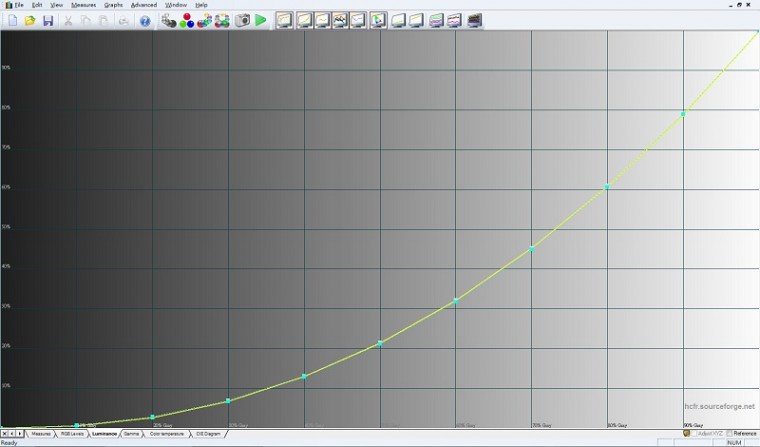Click the Ready status bar text
The width and height of the screenshot is (760, 447).
(9, 443)
